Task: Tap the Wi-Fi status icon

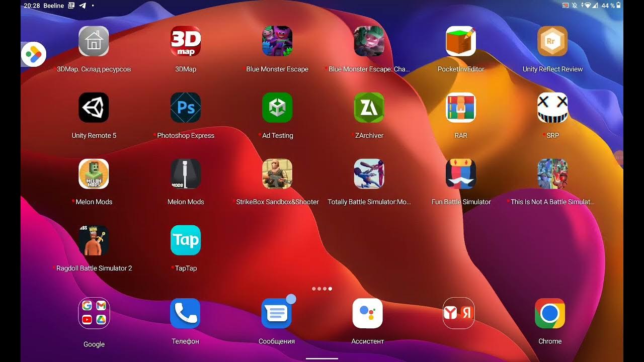Action: [x=587, y=6]
